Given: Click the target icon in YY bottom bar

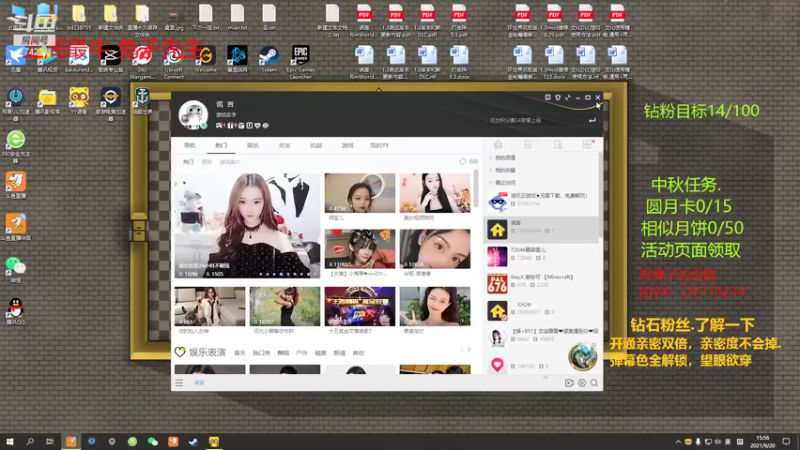Looking at the screenshot, I should pos(582,383).
